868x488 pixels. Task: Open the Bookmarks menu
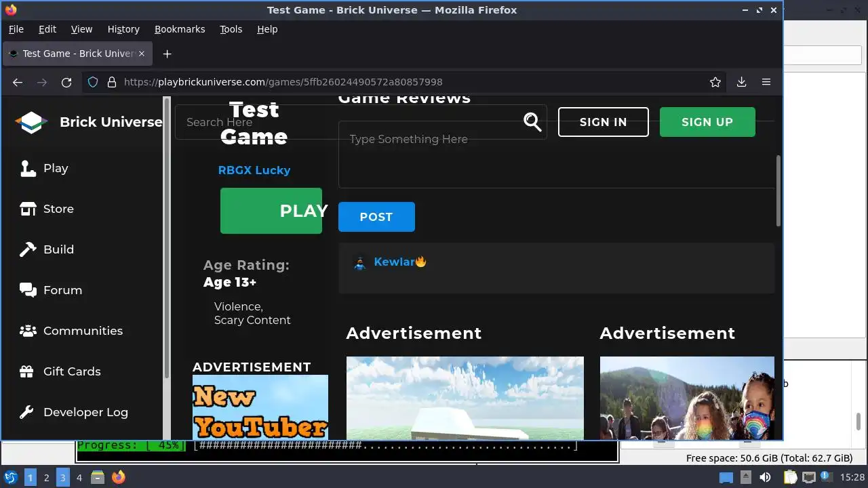pos(180,29)
